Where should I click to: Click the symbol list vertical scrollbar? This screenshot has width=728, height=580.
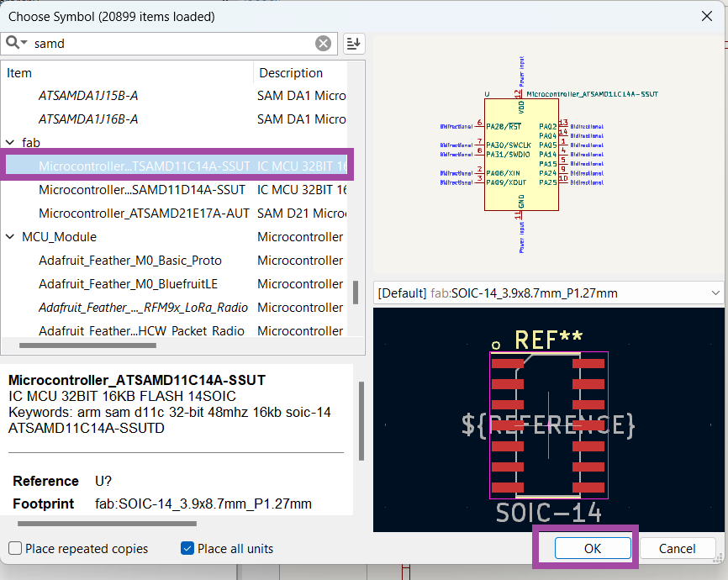coord(356,293)
